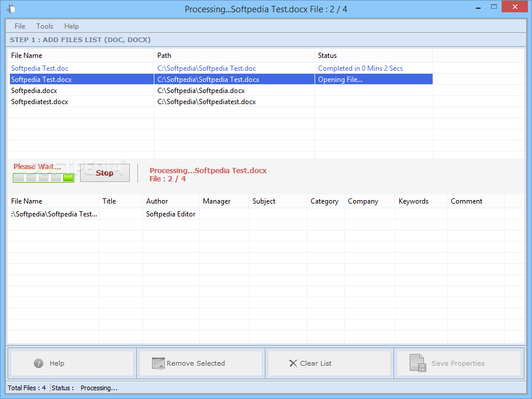Click the Remove Selected list icon
Viewport: 532px width, 399px height.
pos(158,363)
